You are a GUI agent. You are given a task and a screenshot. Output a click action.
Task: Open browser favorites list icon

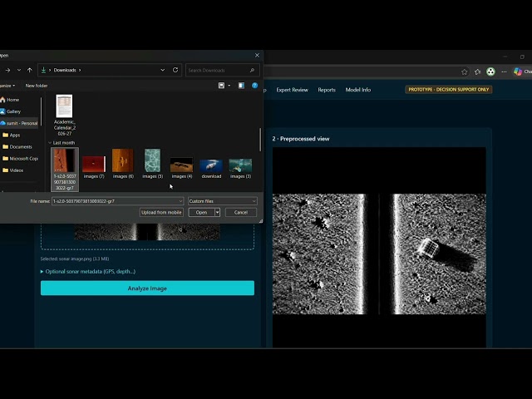(477, 71)
